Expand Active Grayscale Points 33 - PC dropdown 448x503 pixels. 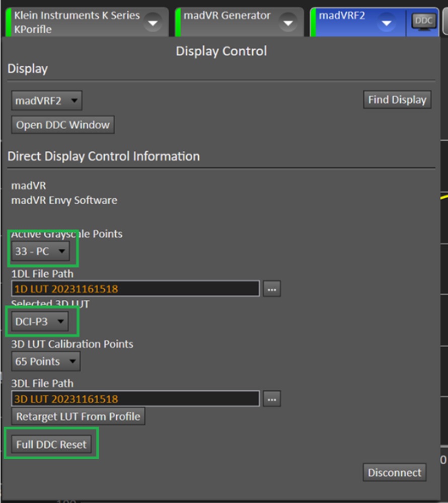click(x=40, y=251)
